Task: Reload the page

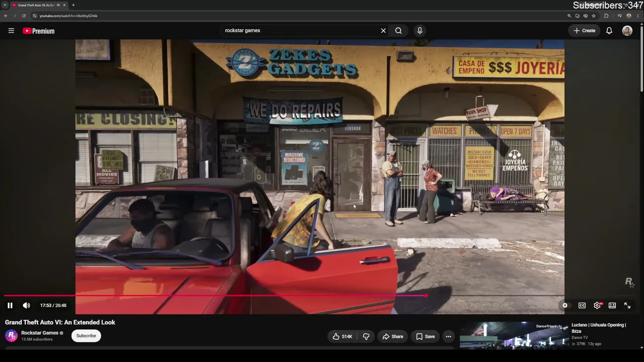Action: [24, 16]
